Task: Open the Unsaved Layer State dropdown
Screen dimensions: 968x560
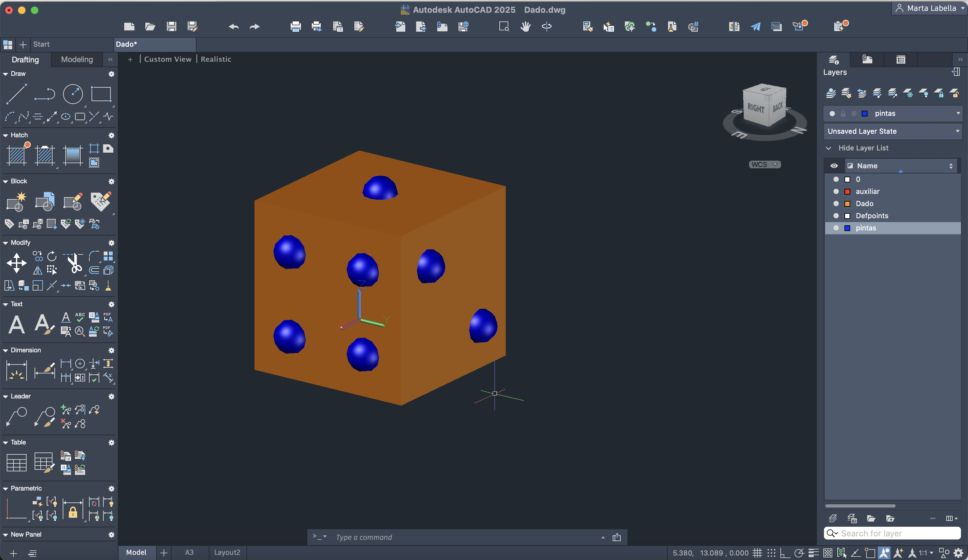Action: [x=958, y=131]
